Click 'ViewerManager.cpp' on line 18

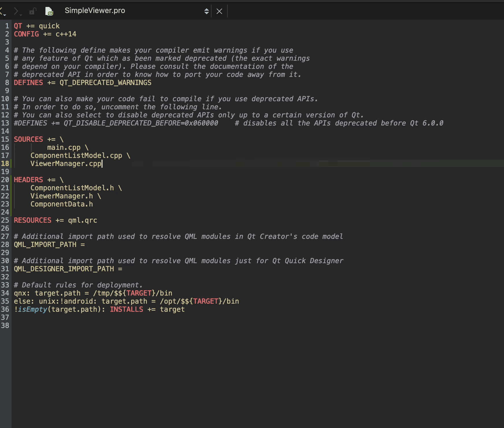point(66,164)
